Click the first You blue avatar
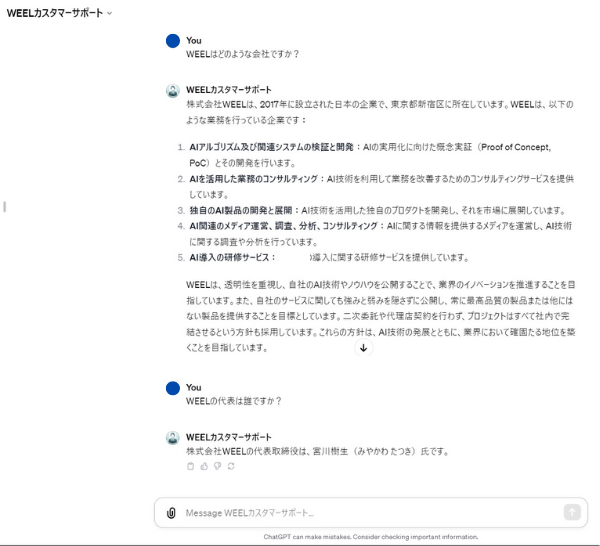The height and width of the screenshot is (546, 600). (x=173, y=41)
